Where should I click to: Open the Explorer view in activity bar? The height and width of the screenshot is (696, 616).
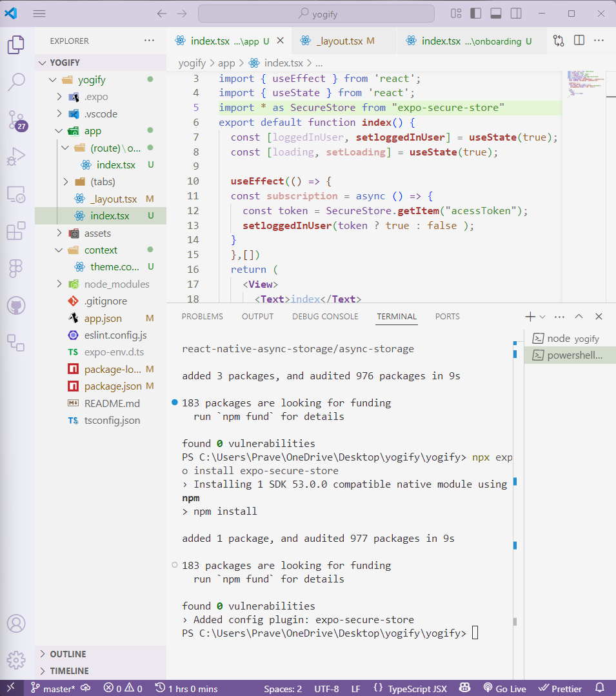coord(16,45)
